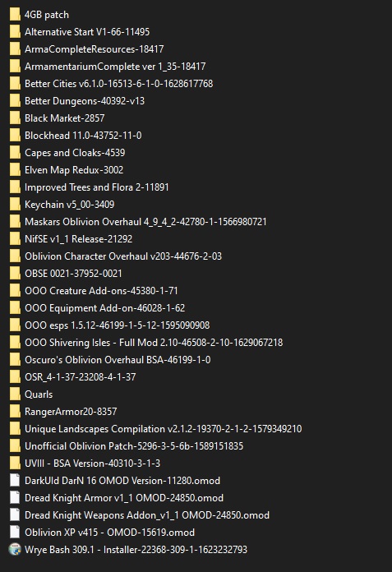
Task: Click Maskars Oblivion Overhaul folder name
Action: [x=145, y=222]
